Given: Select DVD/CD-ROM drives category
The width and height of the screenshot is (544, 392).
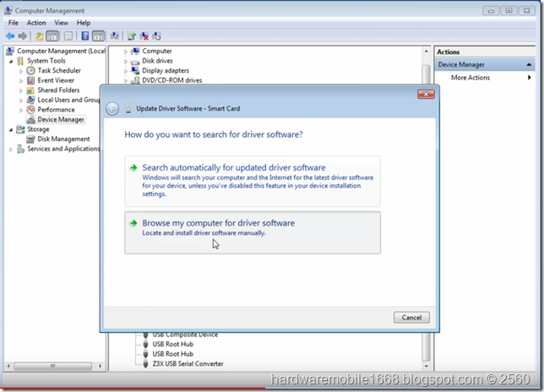Looking at the screenshot, I should click(x=171, y=80).
